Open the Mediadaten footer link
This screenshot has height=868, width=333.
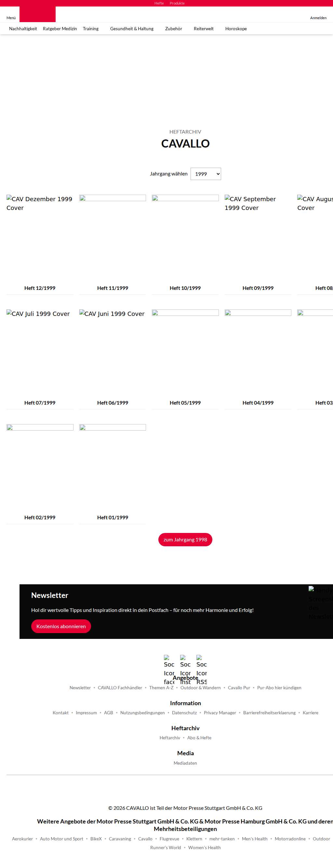pos(185,763)
